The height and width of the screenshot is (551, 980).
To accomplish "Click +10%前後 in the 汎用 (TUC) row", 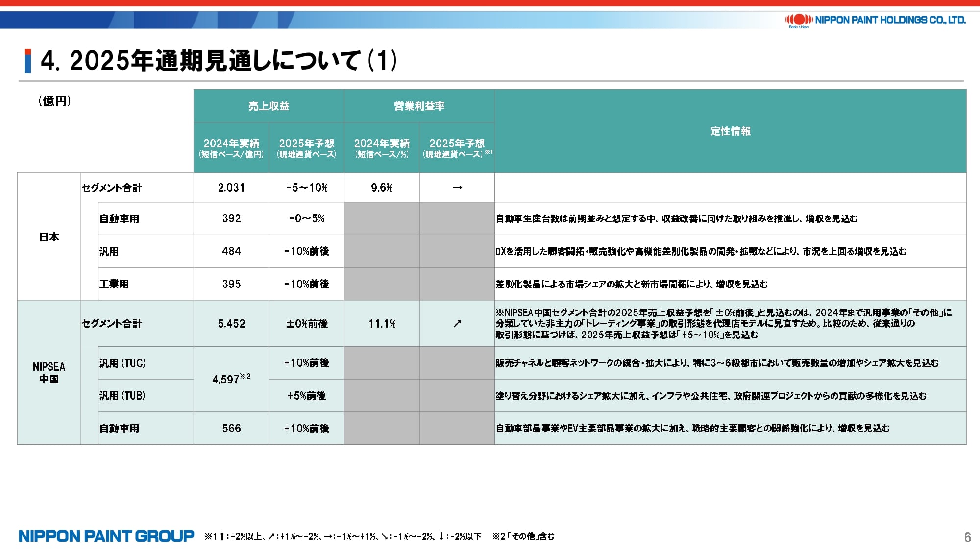I will click(307, 363).
